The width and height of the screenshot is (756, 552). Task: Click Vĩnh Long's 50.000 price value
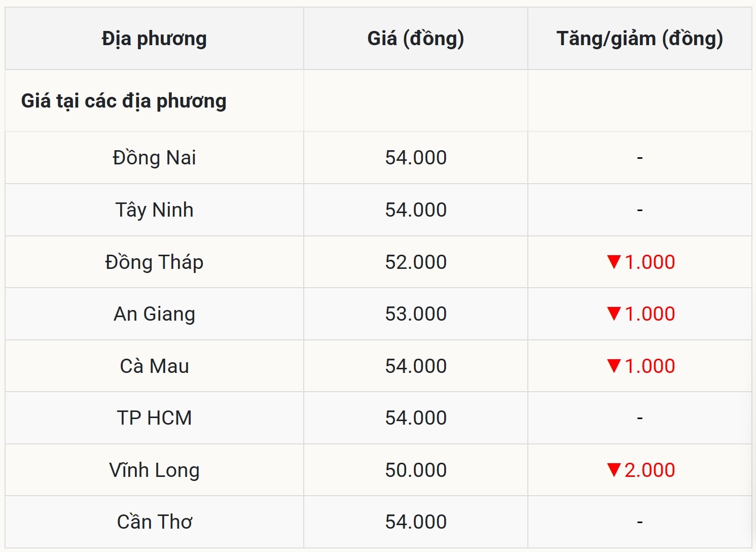point(416,470)
